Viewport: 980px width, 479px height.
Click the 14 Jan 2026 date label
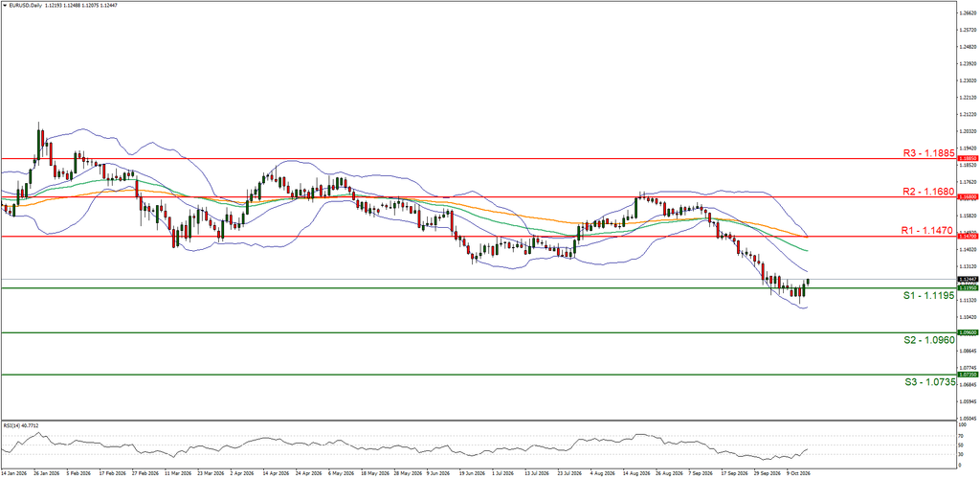click(x=14, y=474)
